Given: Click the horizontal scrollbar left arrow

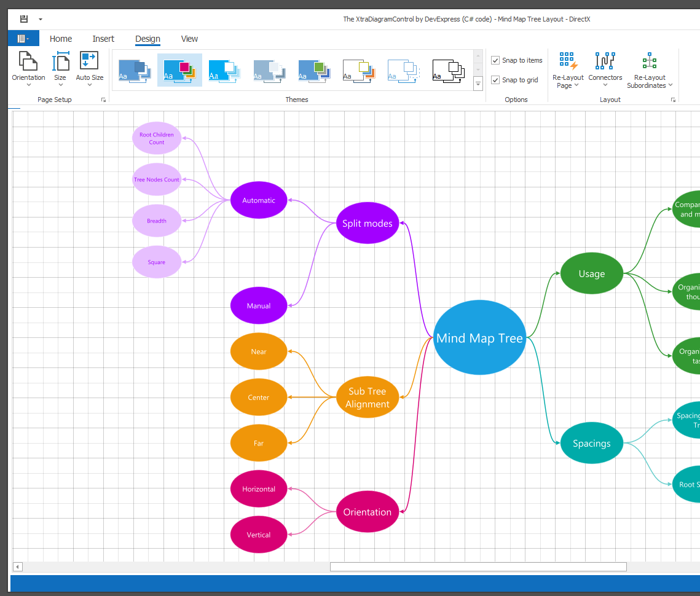Looking at the screenshot, I should pyautogui.click(x=17, y=567).
